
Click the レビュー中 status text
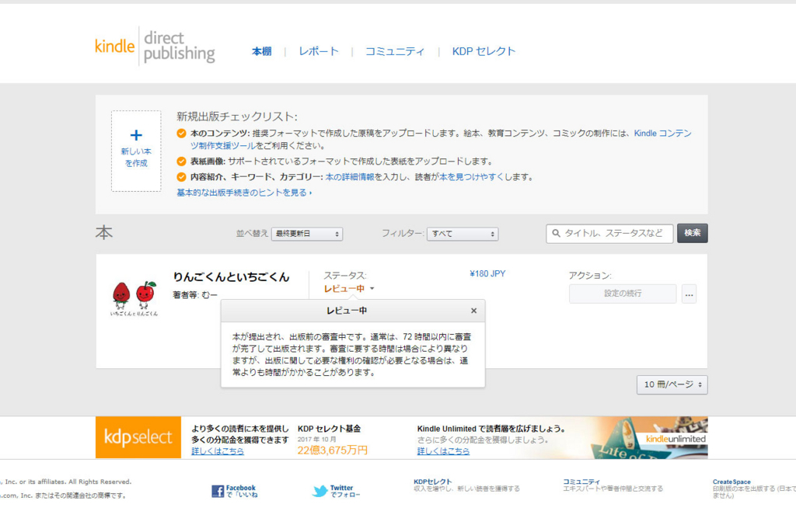coord(344,289)
